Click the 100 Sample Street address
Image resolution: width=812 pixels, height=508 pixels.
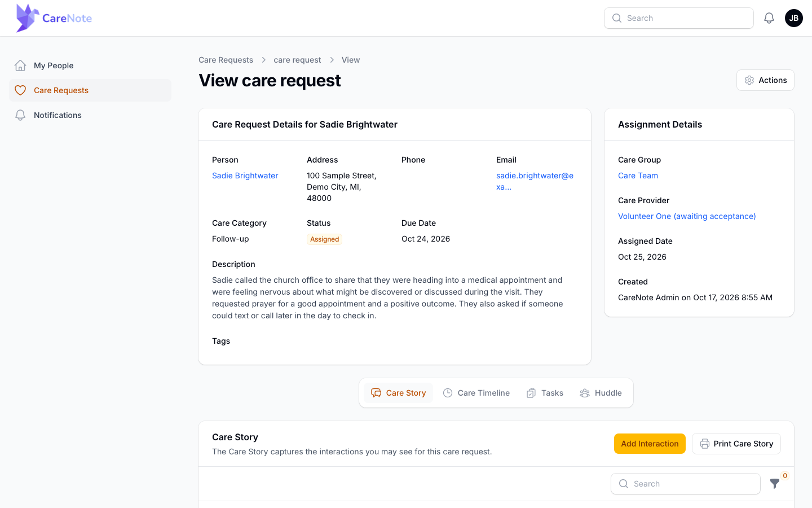tap(342, 187)
